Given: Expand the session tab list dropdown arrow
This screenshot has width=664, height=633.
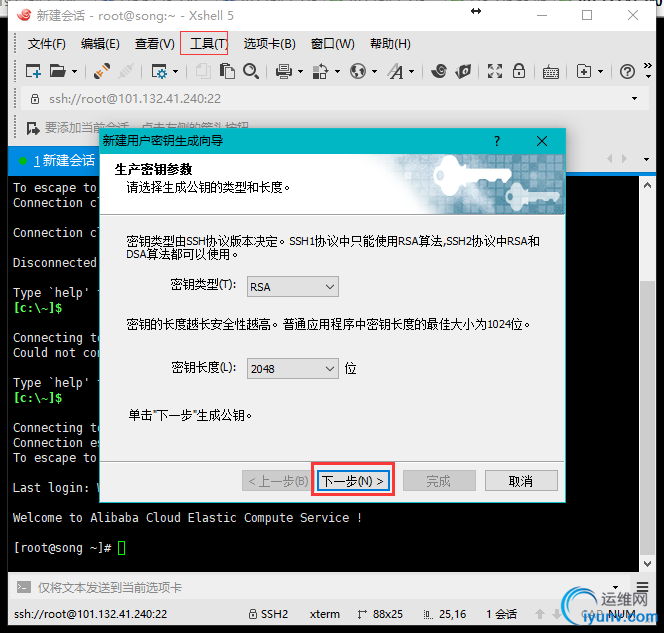Looking at the screenshot, I should 646,159.
